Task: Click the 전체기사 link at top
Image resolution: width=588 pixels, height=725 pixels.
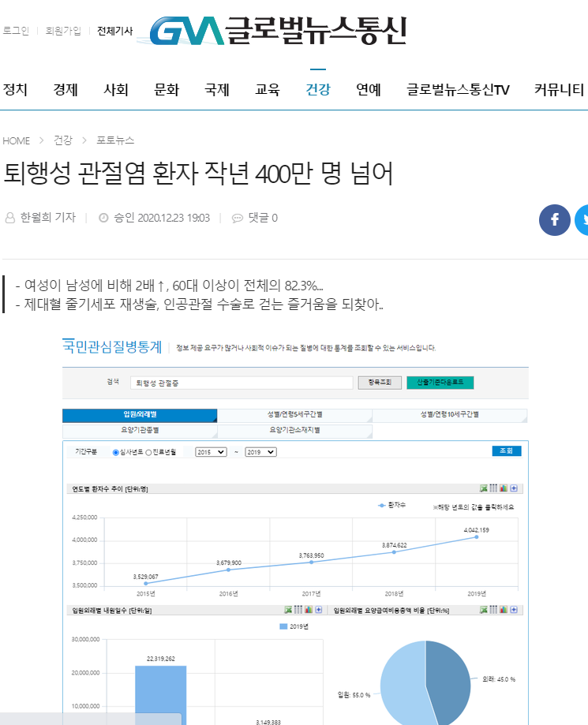Action: pos(114,31)
